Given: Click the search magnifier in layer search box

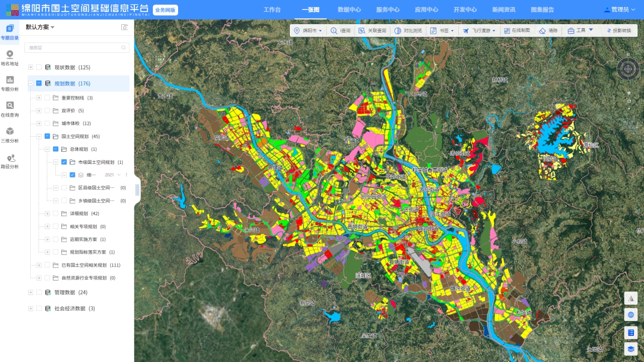Looking at the screenshot, I should click(x=123, y=48).
